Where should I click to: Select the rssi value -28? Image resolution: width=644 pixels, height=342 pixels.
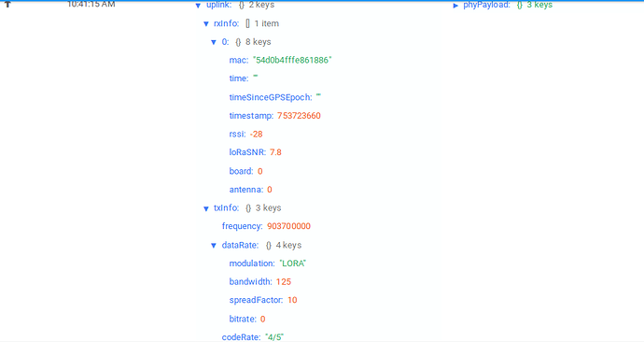pos(257,134)
